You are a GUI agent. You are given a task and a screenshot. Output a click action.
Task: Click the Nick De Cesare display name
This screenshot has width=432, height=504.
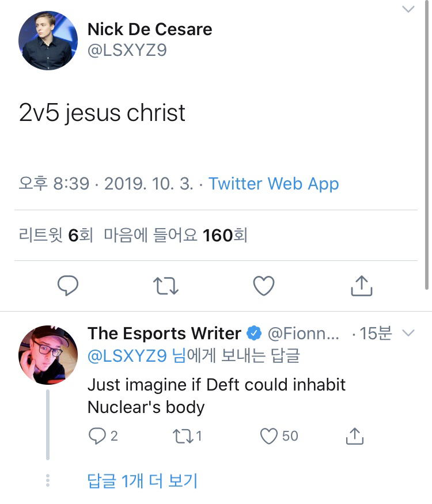150,29
